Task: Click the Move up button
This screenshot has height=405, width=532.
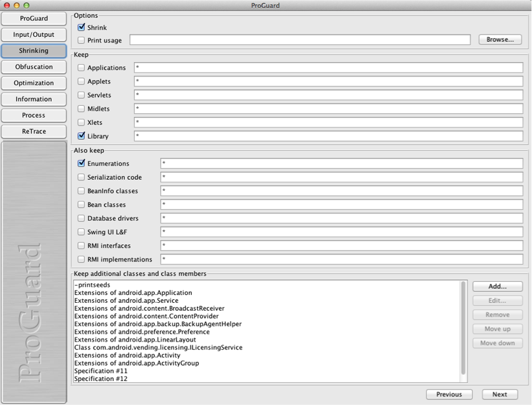Action: click(x=498, y=329)
